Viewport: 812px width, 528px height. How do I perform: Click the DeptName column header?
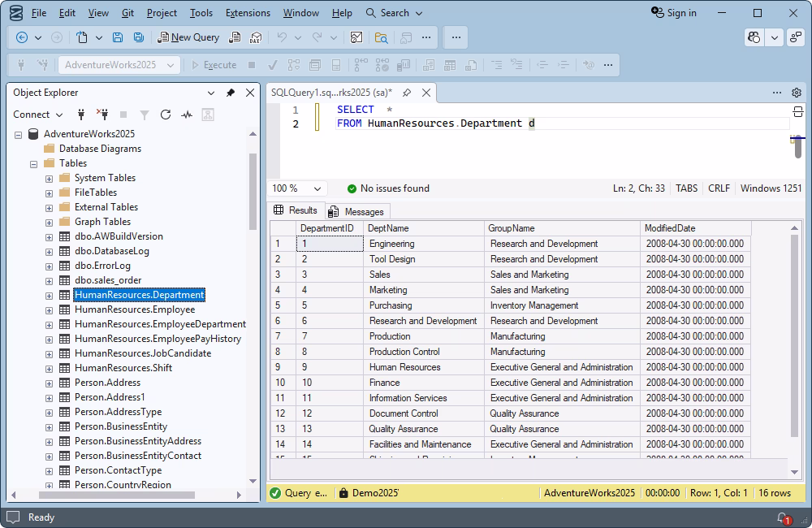point(423,228)
